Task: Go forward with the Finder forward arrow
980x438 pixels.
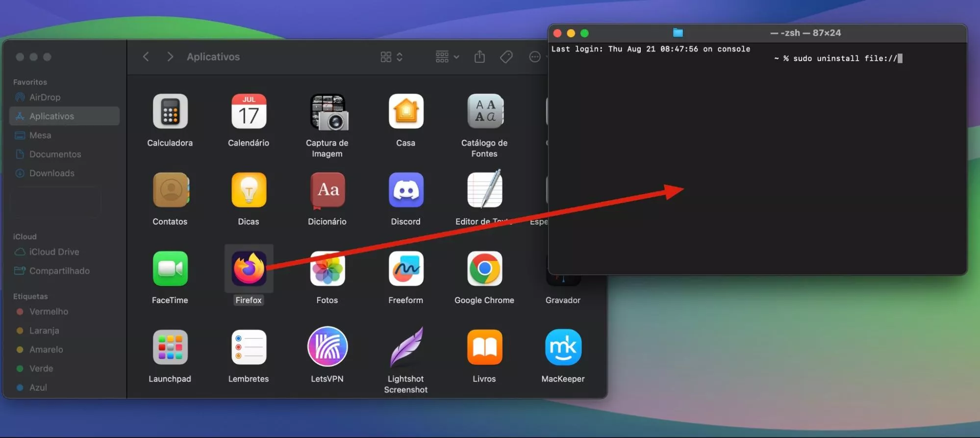Action: [170, 57]
